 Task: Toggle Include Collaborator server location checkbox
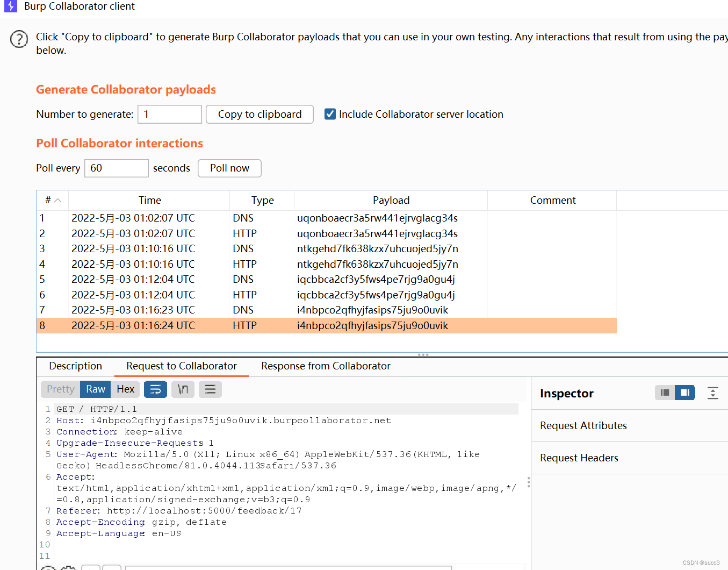(x=330, y=114)
